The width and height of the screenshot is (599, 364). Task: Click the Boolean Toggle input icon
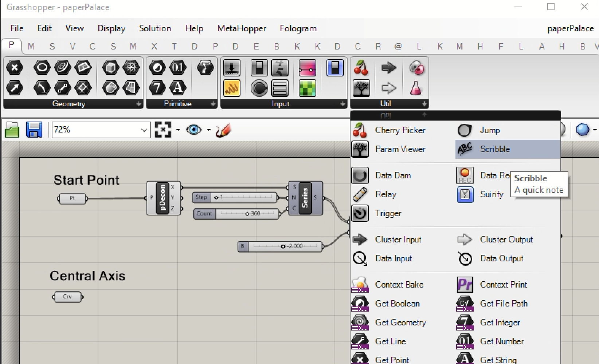[x=259, y=68]
